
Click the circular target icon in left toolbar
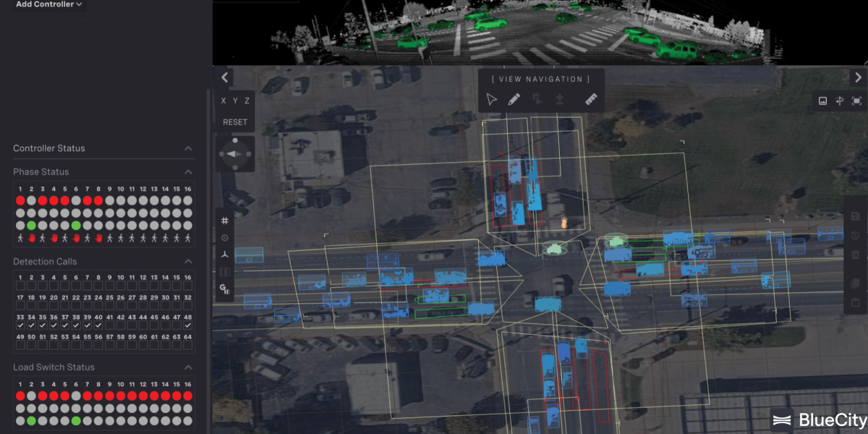pyautogui.click(x=225, y=237)
